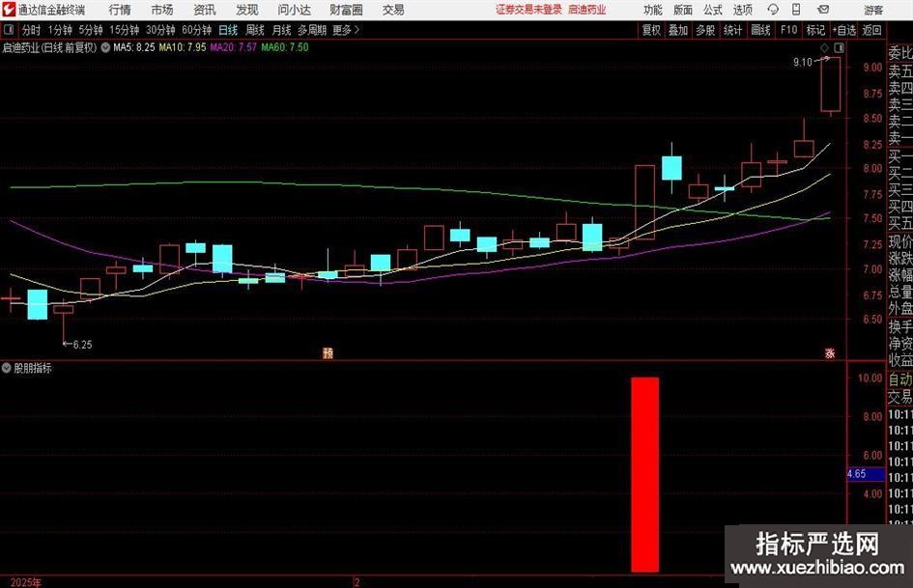This screenshot has width=913, height=588.
Task: Switch to 周线 weekly period tab
Action: click(x=255, y=30)
